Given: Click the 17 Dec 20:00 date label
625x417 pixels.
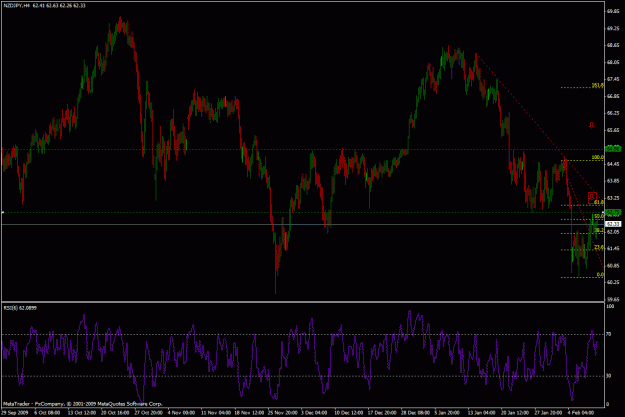Looking at the screenshot, I should coord(382,413).
